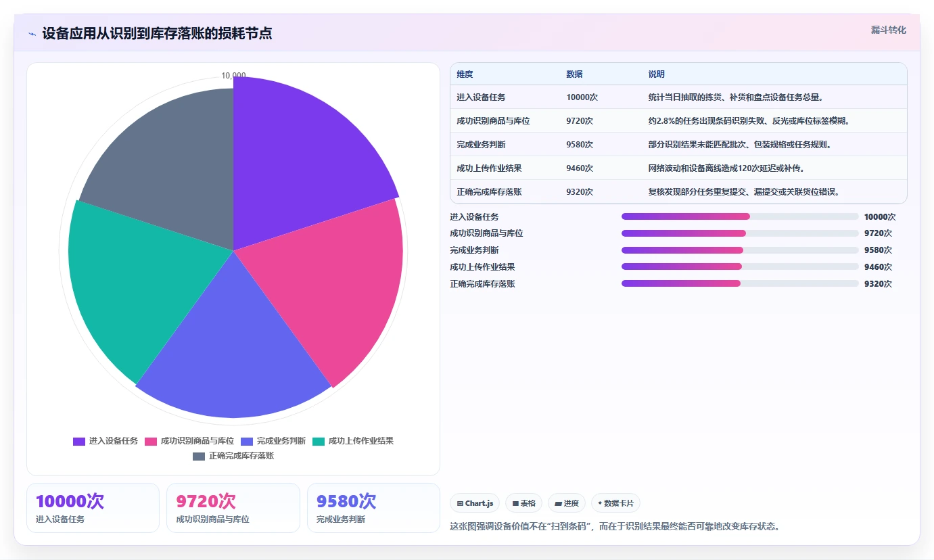934x560 pixels.
Task: Click the description starting 统计当日抽取
Action: pyautogui.click(x=736, y=97)
